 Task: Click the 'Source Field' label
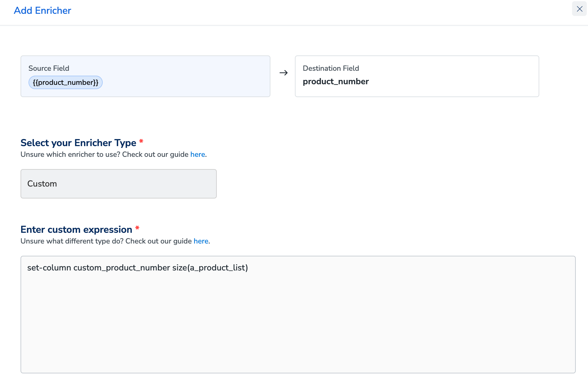(49, 68)
